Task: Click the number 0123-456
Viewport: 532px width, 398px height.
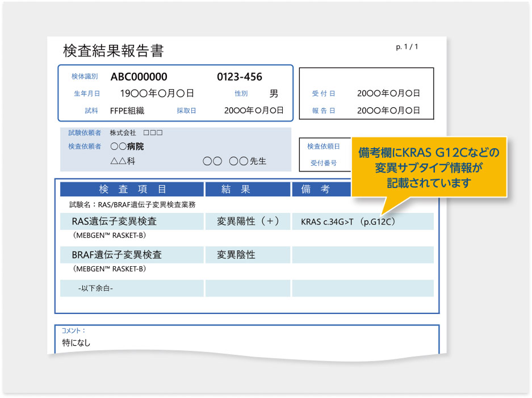Action: (x=240, y=77)
